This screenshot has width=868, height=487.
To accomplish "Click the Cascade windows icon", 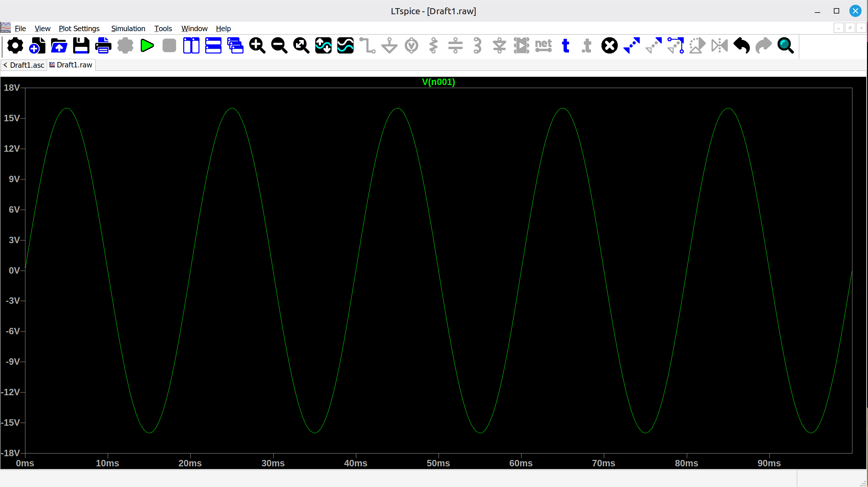I will 235,46.
